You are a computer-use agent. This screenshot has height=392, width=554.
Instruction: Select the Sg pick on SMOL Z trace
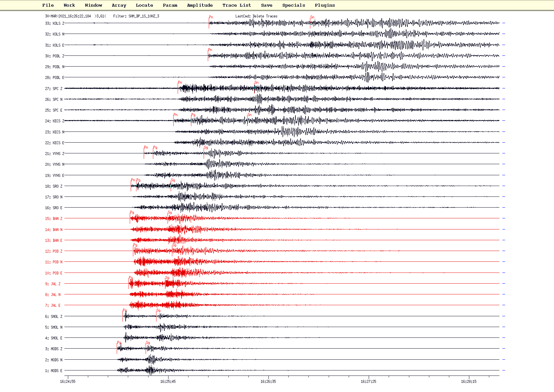[x=158, y=311]
